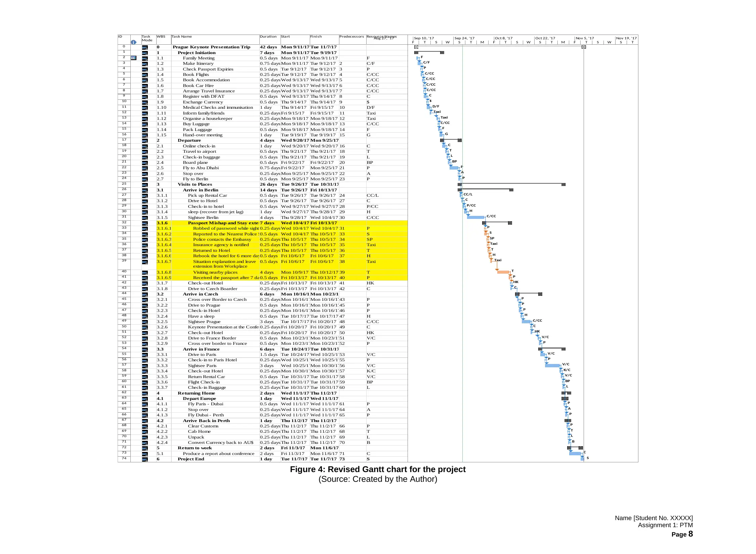The width and height of the screenshot is (756, 554).
Task: Click the task mode icon for Arrive in France row
Action: [145, 350]
